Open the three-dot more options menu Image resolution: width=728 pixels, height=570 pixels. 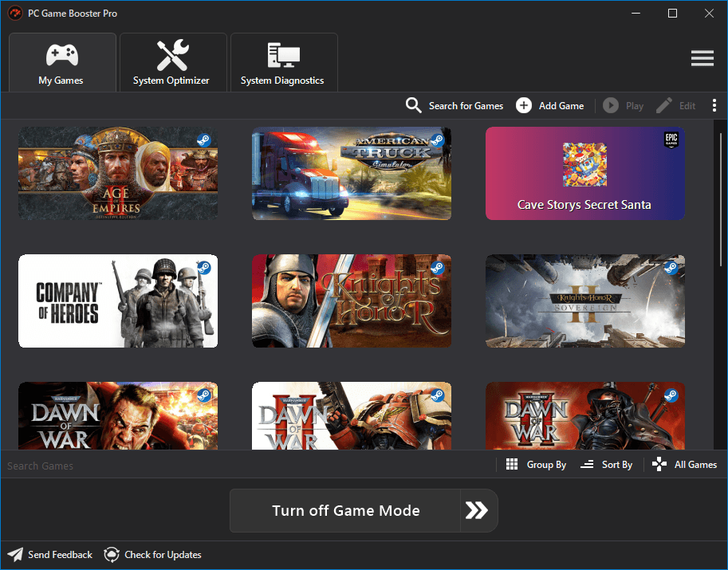(714, 105)
